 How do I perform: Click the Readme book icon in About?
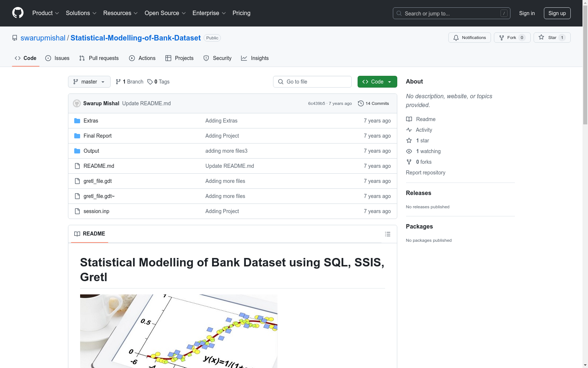click(x=409, y=119)
